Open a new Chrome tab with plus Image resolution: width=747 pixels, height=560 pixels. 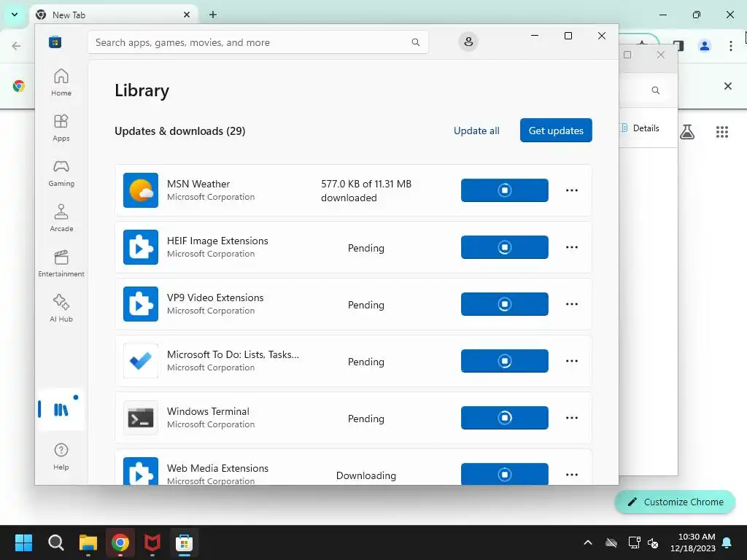tap(213, 15)
